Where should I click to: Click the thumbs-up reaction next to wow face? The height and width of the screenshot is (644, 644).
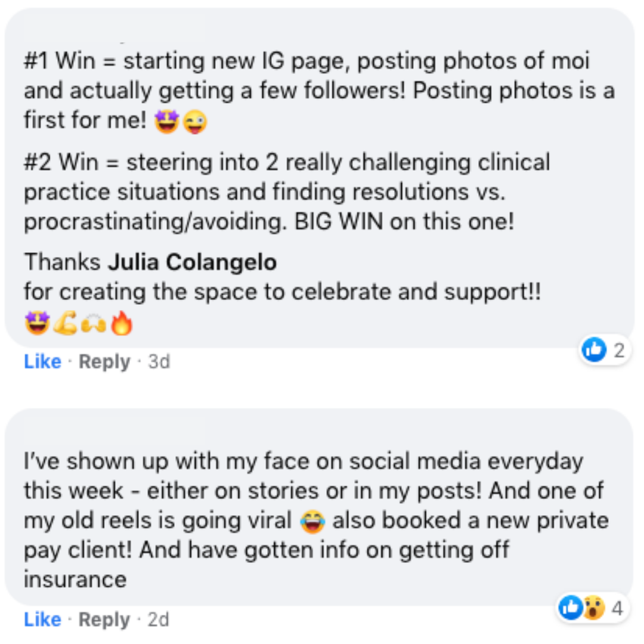[571, 607]
